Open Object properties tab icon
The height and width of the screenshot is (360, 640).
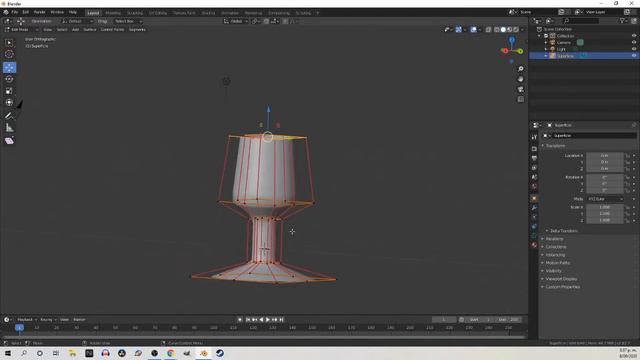(x=534, y=199)
